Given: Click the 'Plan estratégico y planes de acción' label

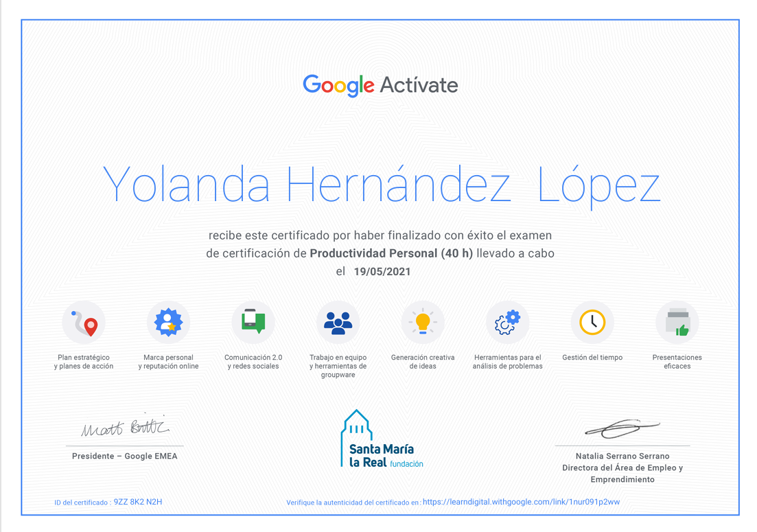Looking at the screenshot, I should [84, 362].
